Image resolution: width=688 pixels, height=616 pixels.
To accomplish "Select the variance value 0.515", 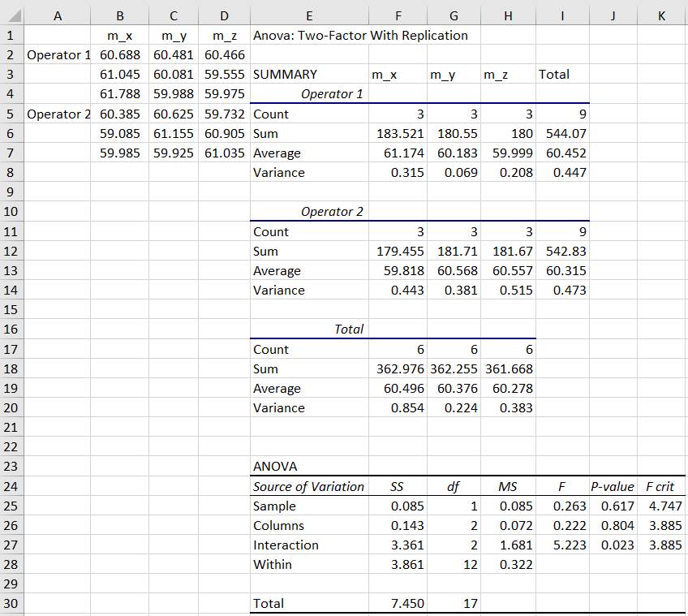I will pos(516,291).
